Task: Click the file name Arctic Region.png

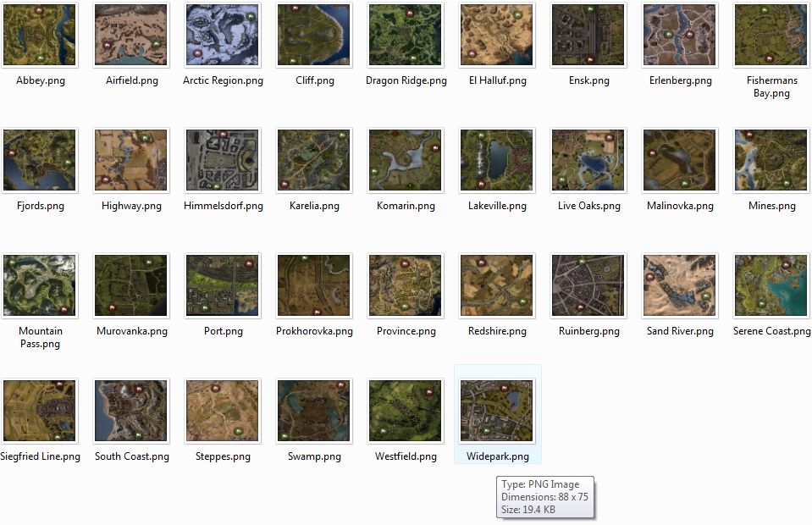Action: pos(224,80)
